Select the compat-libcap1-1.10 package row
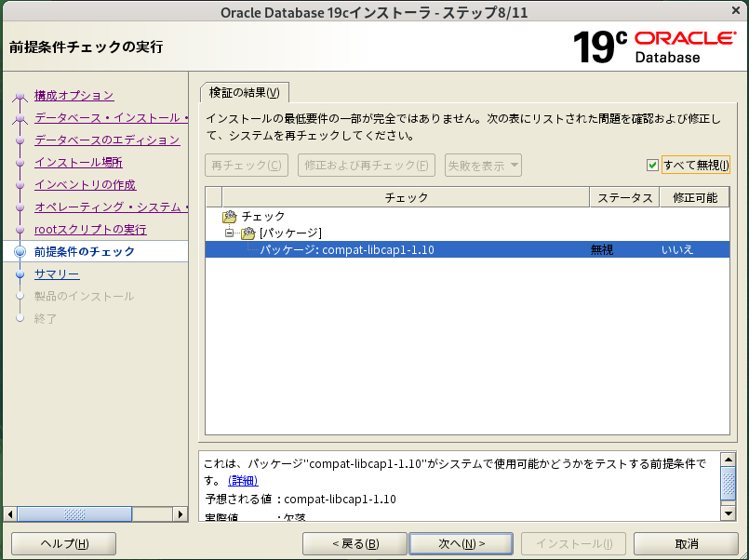Viewport: 749px width, 560px height. (x=467, y=249)
